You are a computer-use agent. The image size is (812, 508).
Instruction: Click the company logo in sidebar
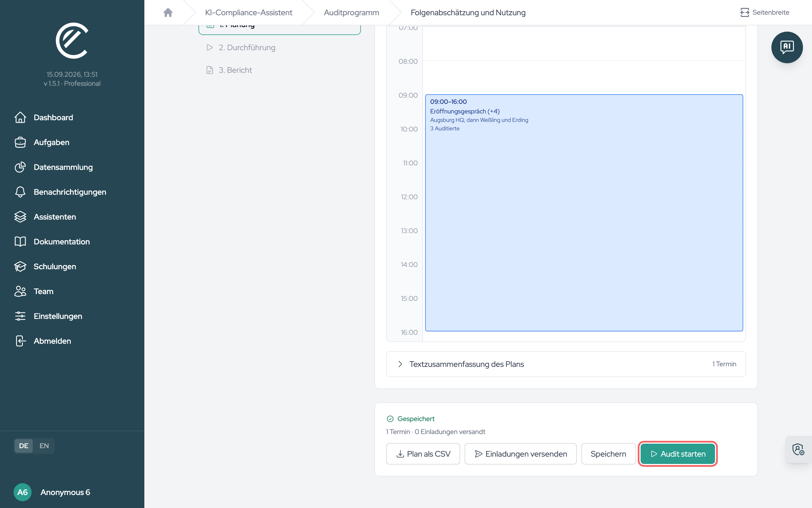click(72, 41)
